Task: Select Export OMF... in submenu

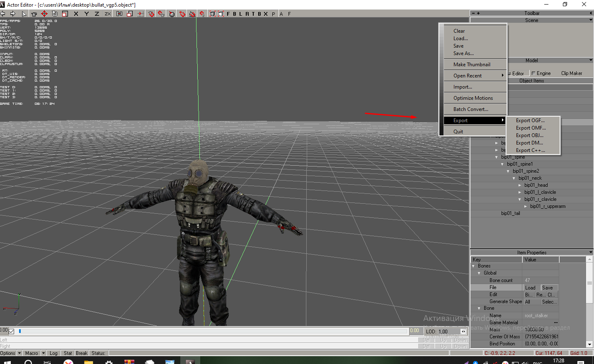Action: coord(533,128)
